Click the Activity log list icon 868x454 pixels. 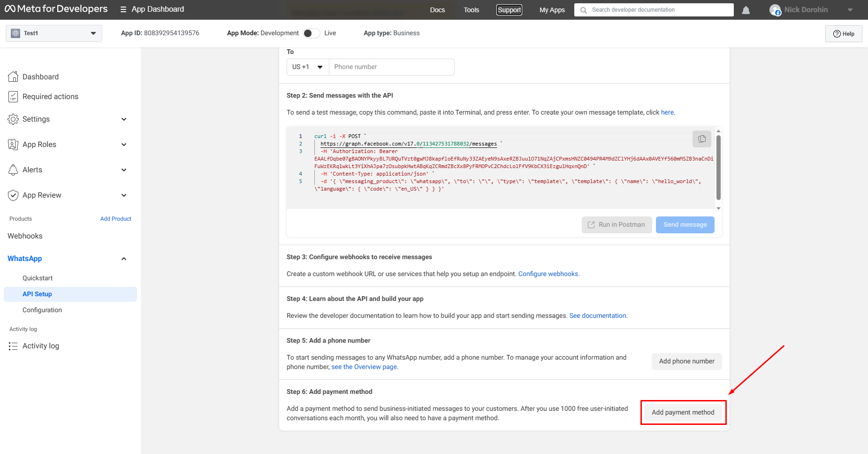[13, 346]
